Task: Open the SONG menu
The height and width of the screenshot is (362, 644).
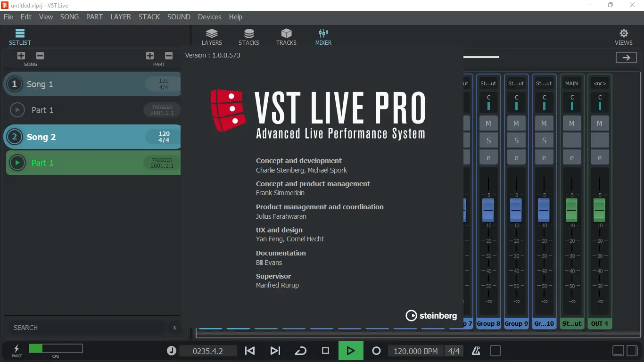Action: (69, 17)
